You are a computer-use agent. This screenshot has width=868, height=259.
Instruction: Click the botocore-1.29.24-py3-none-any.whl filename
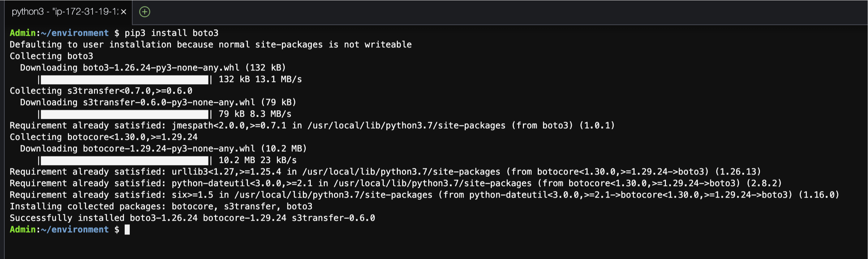click(x=169, y=149)
